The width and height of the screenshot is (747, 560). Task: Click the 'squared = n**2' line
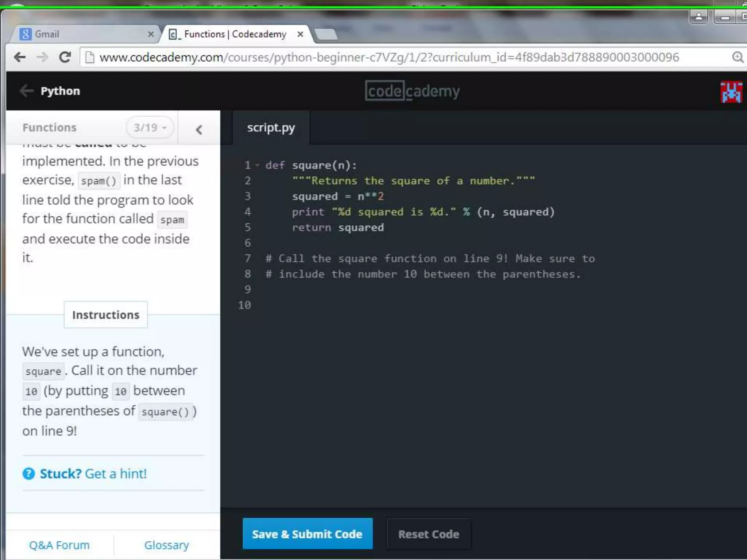click(338, 196)
